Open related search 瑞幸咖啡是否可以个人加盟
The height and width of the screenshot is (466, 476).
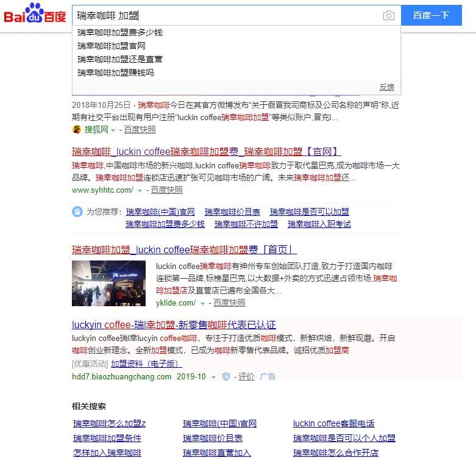(x=344, y=438)
